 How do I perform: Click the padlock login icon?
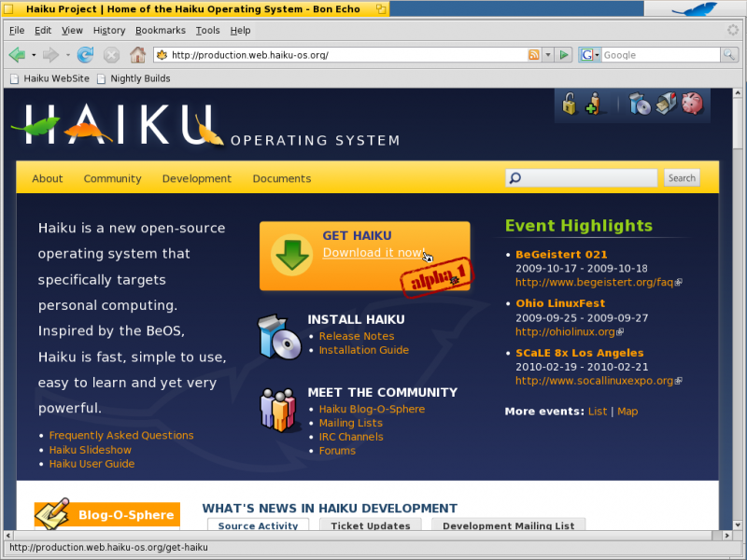[x=569, y=104]
